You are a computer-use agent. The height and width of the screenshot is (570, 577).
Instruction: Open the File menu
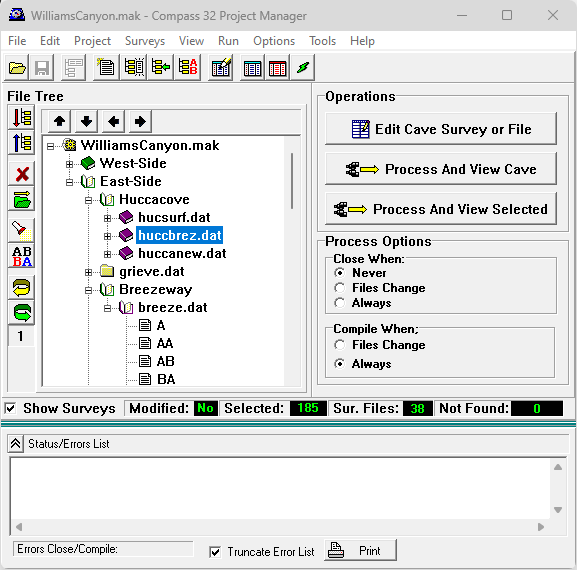17,41
